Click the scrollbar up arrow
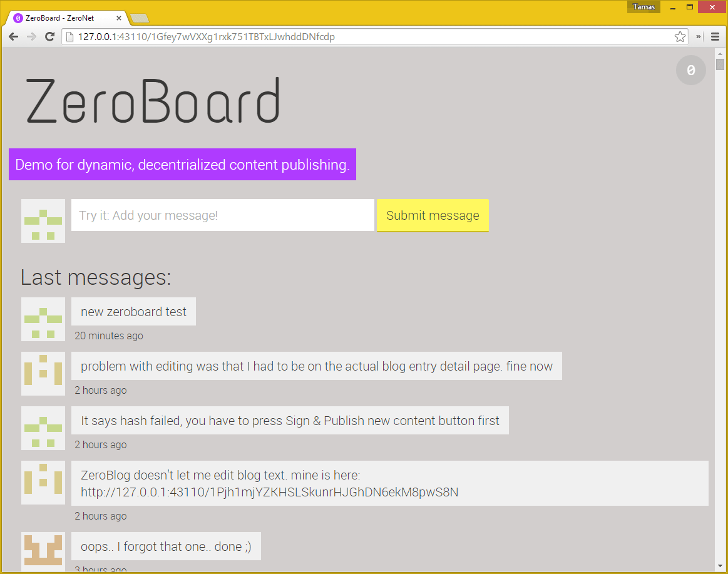This screenshot has height=574, width=728. [720, 53]
